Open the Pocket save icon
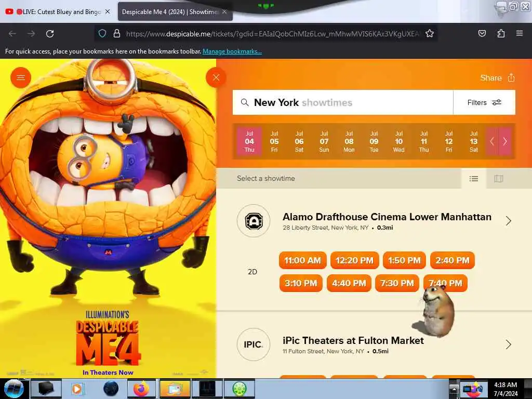The image size is (532, 399). tap(482, 33)
